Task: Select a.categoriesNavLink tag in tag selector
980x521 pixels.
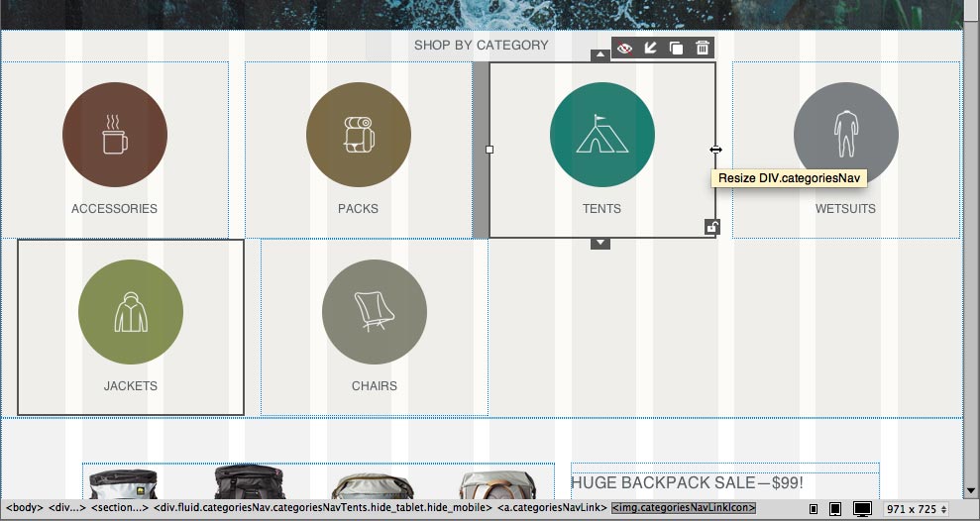Action: [x=553, y=507]
